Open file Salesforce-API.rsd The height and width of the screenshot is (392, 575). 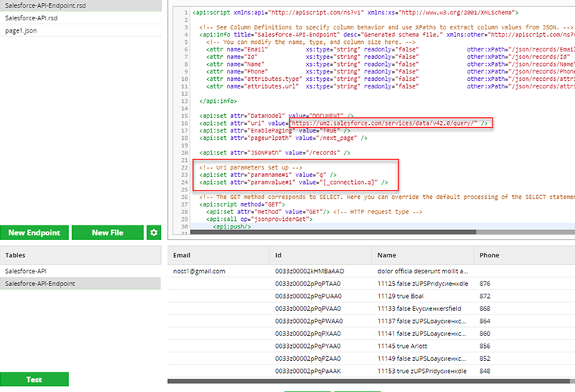pyautogui.click(x=81, y=18)
